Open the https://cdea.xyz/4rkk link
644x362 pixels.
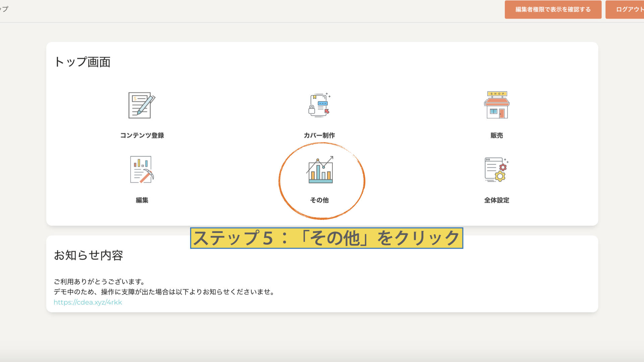[x=88, y=302]
